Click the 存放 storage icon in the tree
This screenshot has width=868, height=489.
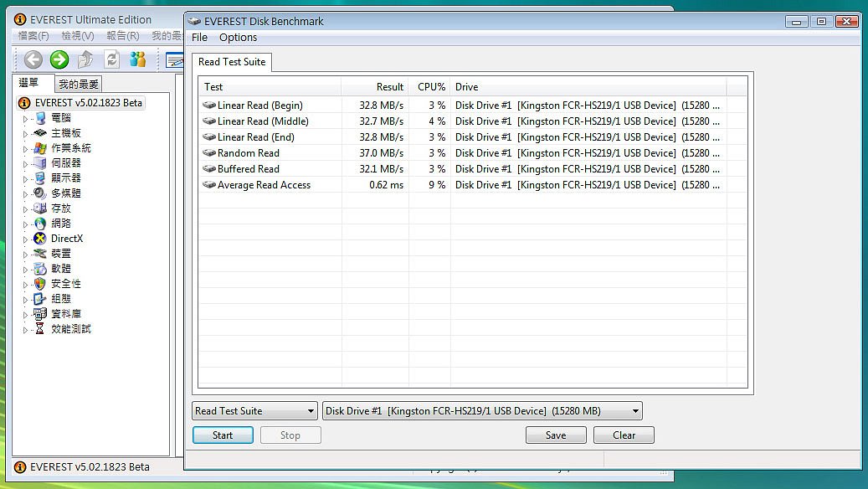pos(40,208)
